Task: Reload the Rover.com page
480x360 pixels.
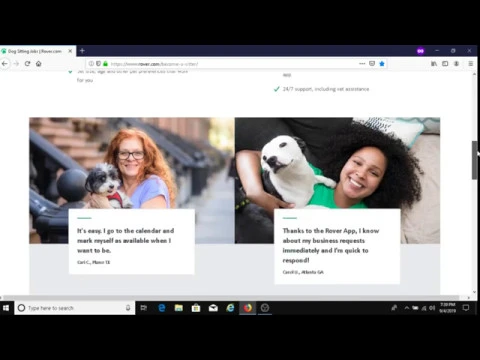Action: pos(27,64)
